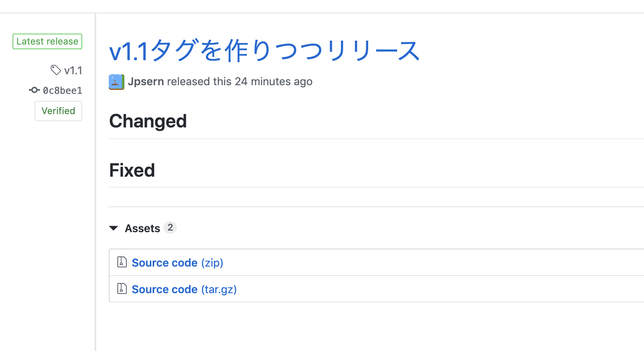Toggle the Verified status indicator
Viewport: 644px width, 351px height.
[x=58, y=111]
